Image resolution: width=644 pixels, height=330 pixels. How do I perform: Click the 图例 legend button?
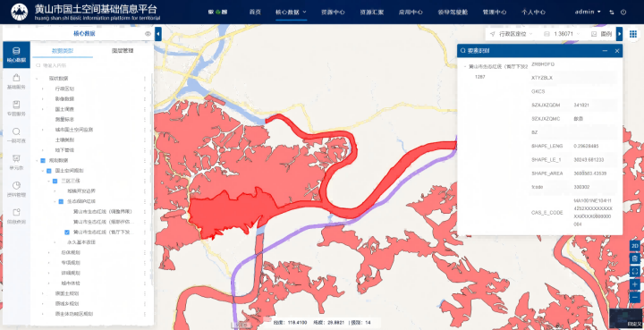[x=602, y=34]
